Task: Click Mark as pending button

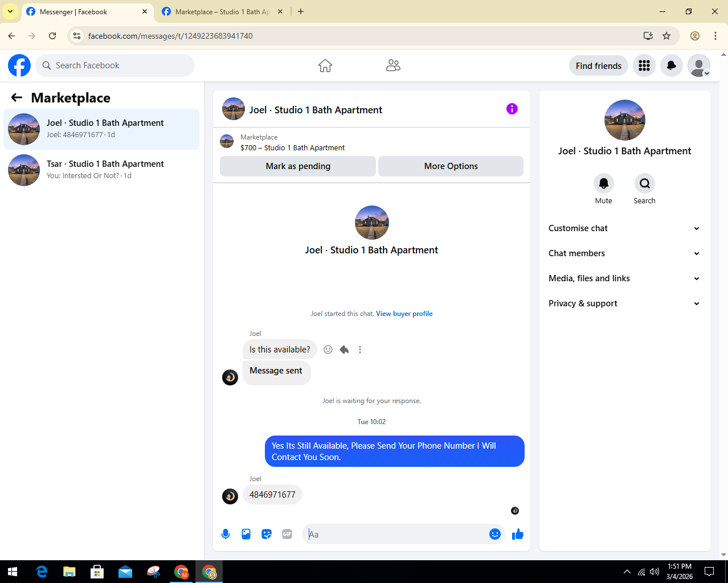Action: [298, 166]
